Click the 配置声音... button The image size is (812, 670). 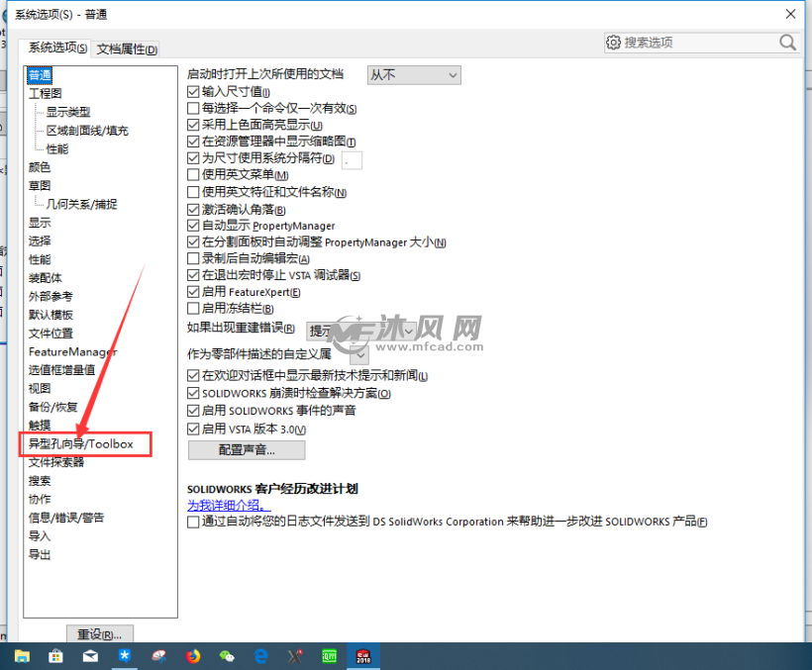point(247,450)
